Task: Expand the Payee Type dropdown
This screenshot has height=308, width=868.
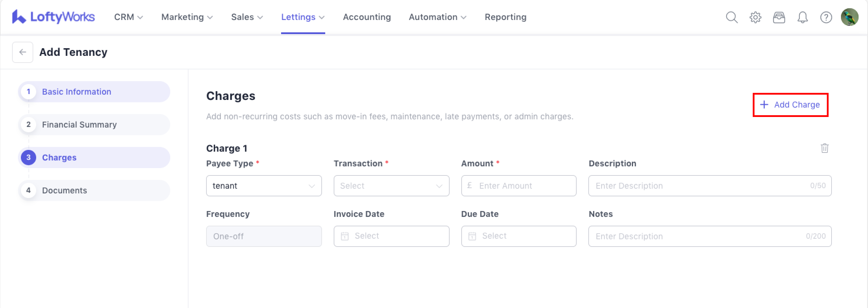Action: [263, 186]
